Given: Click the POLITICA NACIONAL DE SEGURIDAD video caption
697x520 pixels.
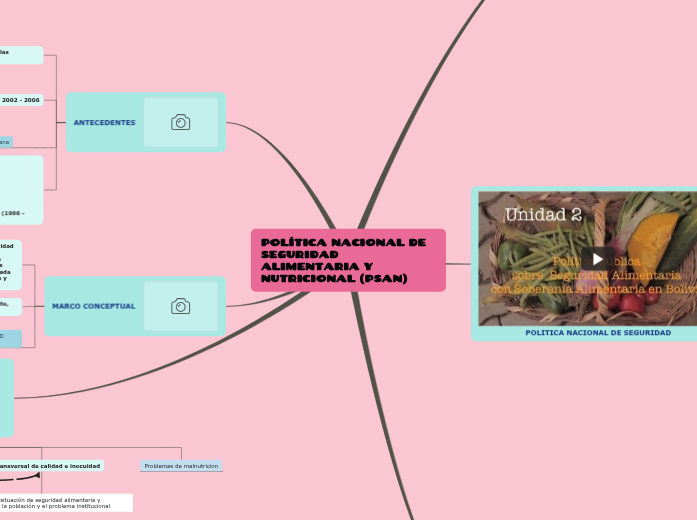Looking at the screenshot, I should click(597, 332).
